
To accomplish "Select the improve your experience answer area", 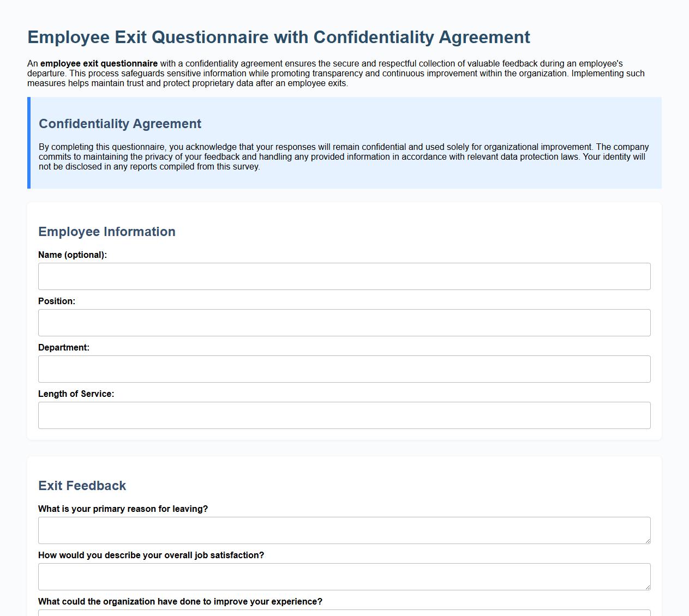I will 344,613.
